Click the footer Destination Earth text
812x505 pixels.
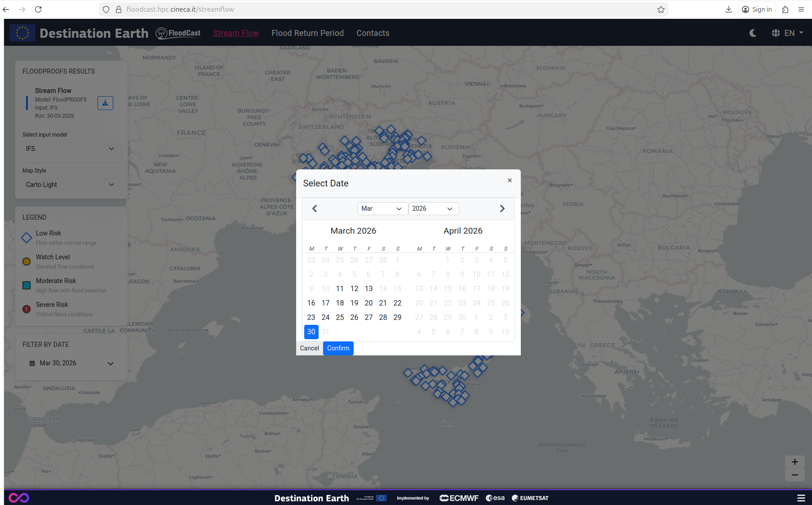click(311, 498)
